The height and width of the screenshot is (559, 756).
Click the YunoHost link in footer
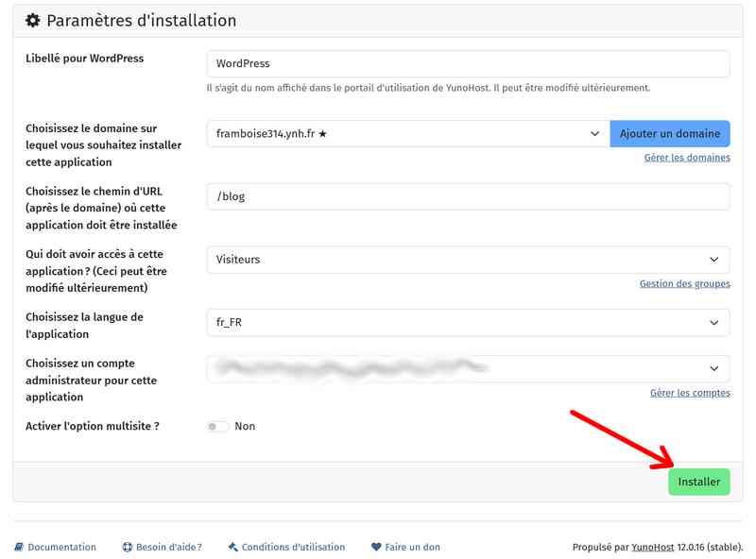click(x=652, y=547)
